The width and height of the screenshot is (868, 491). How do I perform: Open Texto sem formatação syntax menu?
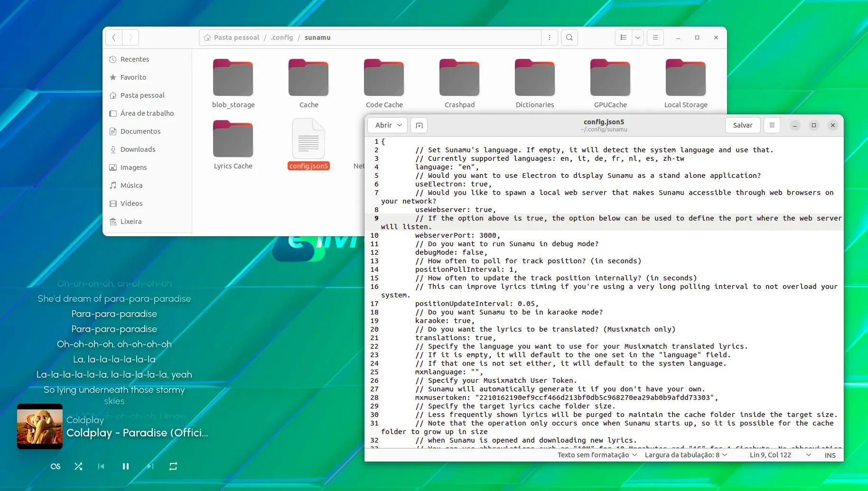point(597,455)
